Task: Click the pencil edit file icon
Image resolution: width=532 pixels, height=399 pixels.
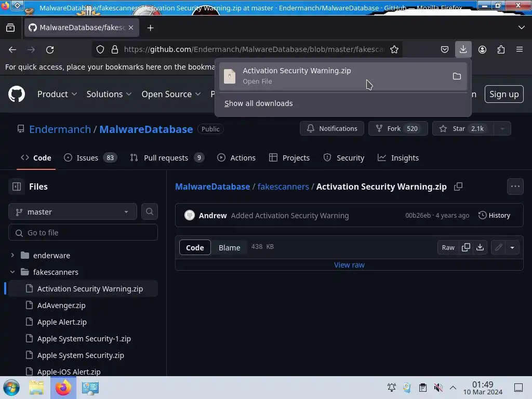Action: 498,247
